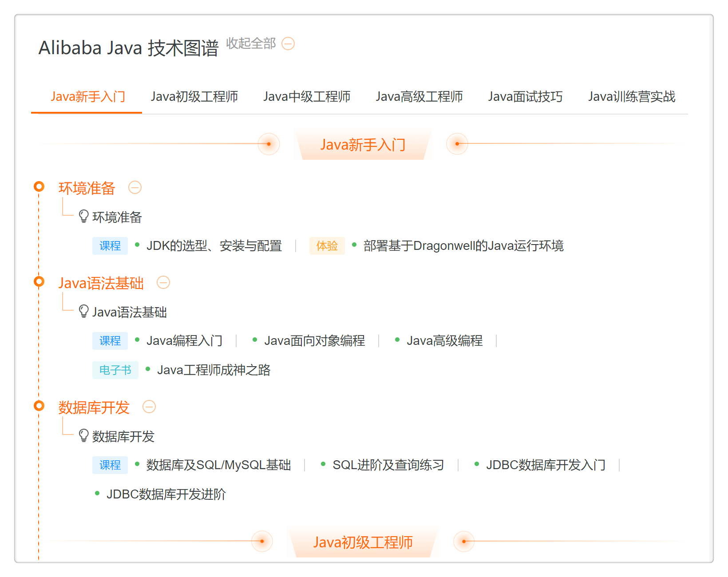The width and height of the screenshot is (728, 577).
Task: Open SQL进阶及查询练习 course
Action: click(x=388, y=465)
